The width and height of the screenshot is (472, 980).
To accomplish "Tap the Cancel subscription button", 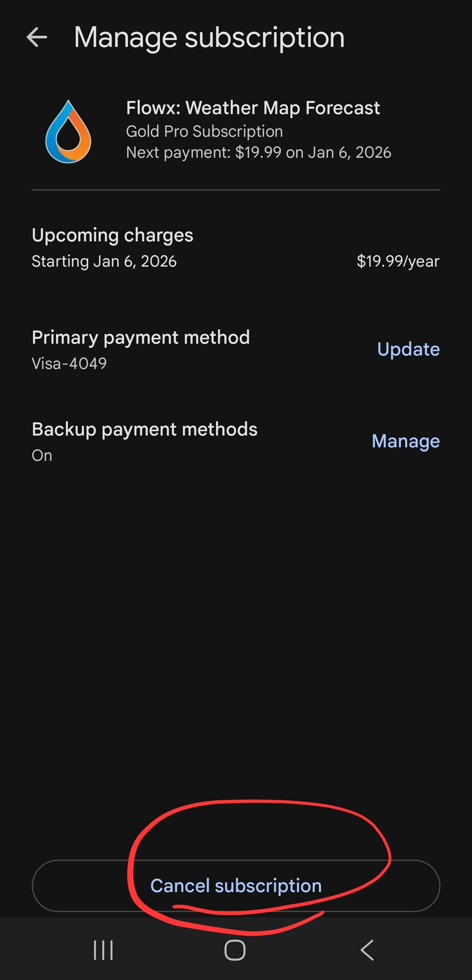I will (x=236, y=886).
